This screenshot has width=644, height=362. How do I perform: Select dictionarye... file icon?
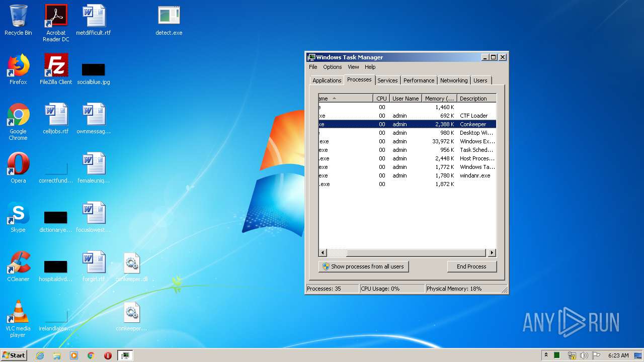[56, 221]
